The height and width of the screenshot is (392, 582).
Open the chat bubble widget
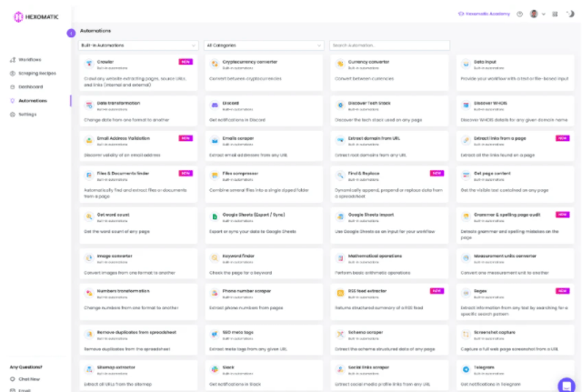pos(566,384)
